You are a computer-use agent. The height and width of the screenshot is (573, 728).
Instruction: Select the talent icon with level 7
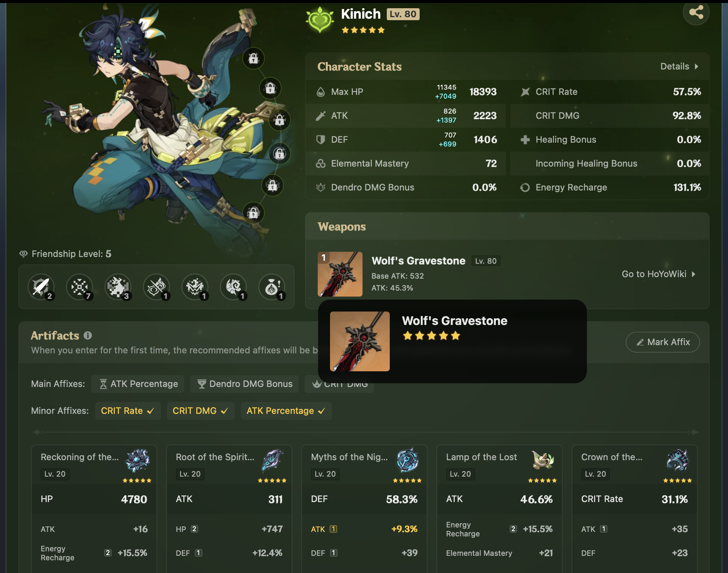80,287
